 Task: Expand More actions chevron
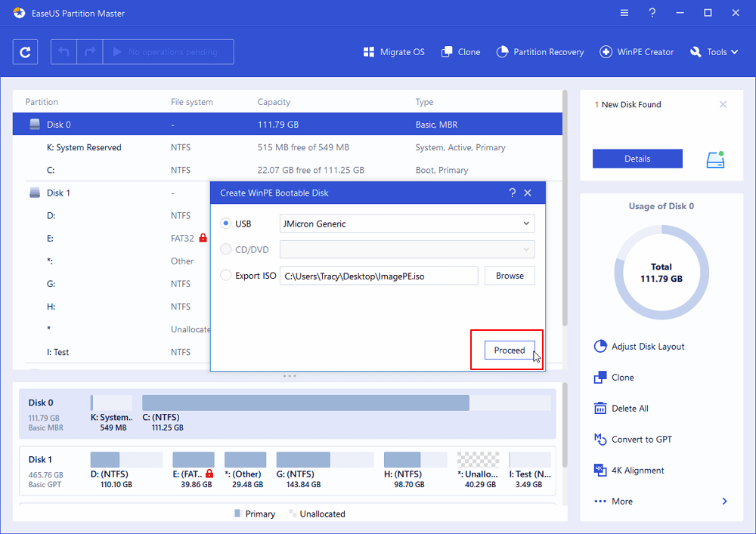click(725, 502)
